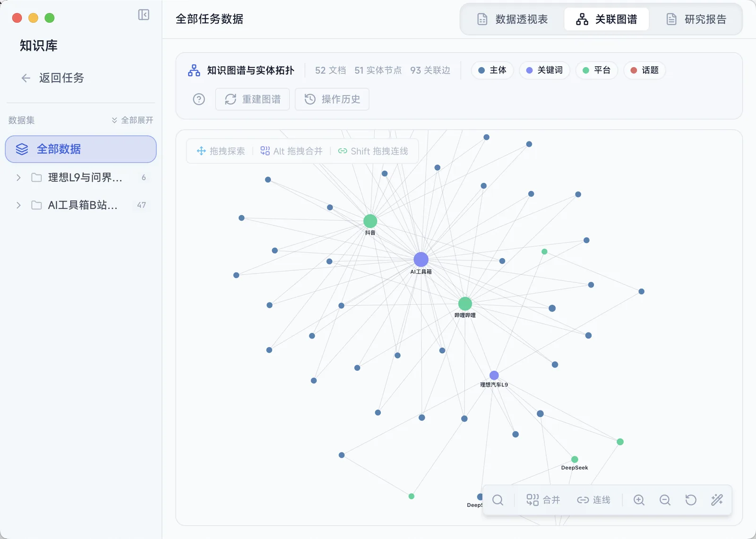This screenshot has height=539, width=756.
Task: Select the 理想汽车L9 graph node
Action: pyautogui.click(x=494, y=375)
